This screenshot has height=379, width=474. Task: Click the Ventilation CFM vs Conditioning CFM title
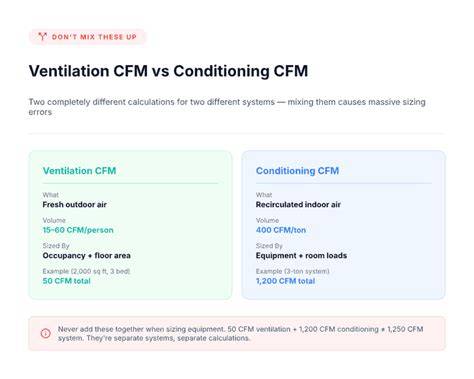coord(168,71)
